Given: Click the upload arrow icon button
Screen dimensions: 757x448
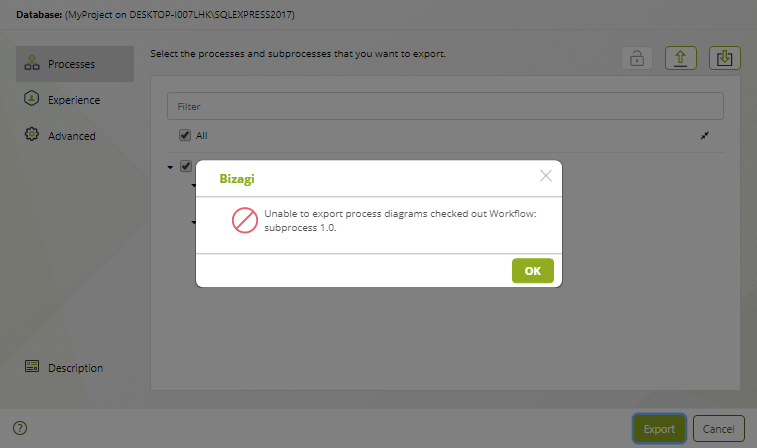Looking at the screenshot, I should point(681,58).
